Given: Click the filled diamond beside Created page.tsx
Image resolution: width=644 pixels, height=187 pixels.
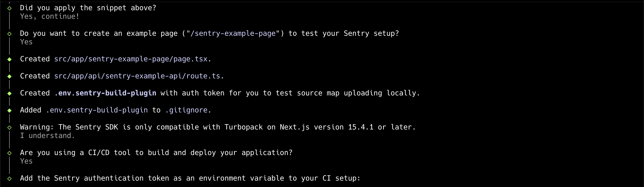Looking at the screenshot, I should point(10,59).
